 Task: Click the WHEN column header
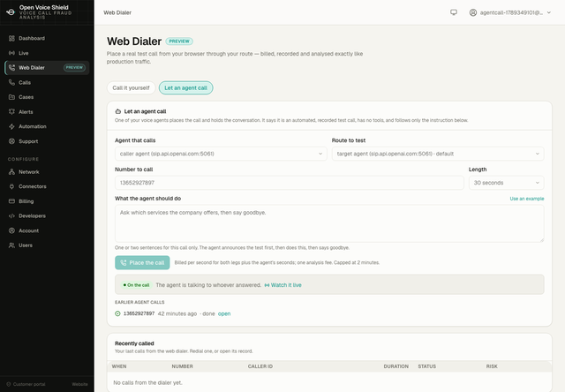(x=119, y=366)
